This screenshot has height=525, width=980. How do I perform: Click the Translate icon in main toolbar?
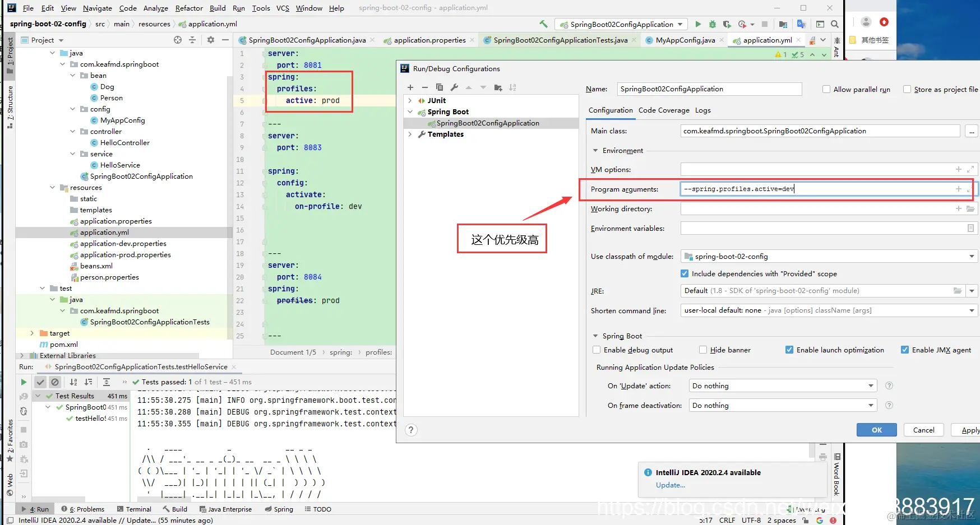coord(801,24)
